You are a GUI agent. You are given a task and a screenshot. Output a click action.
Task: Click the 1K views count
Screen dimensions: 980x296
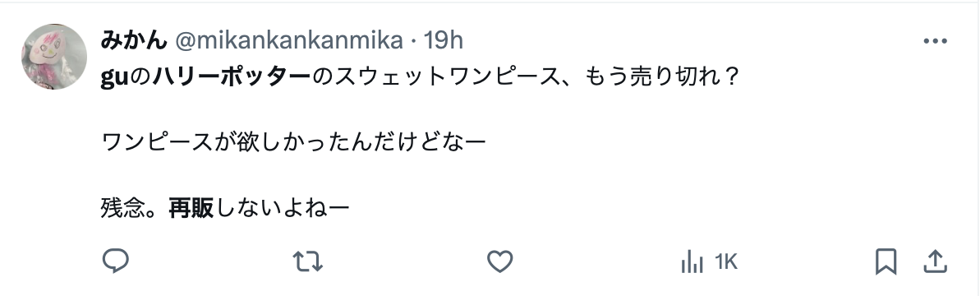(x=725, y=262)
